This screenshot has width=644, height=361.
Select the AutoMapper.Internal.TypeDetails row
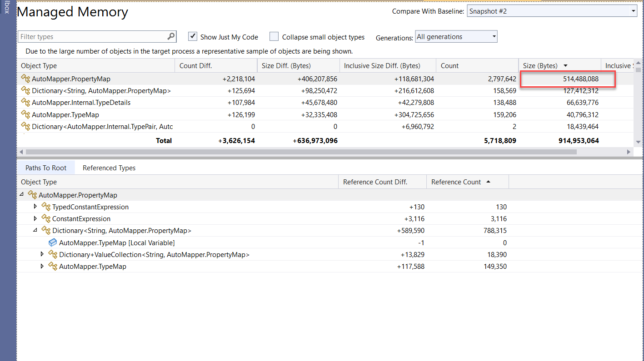pos(326,102)
